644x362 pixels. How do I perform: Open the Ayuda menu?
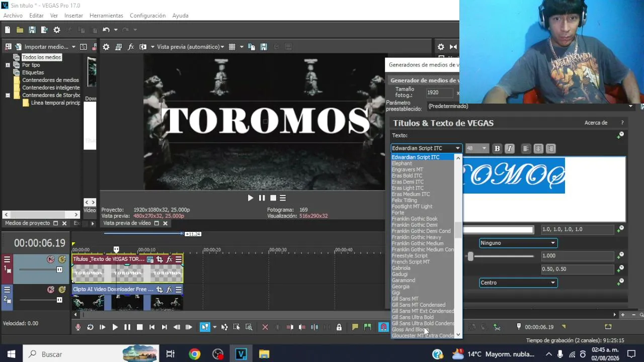tap(180, 16)
